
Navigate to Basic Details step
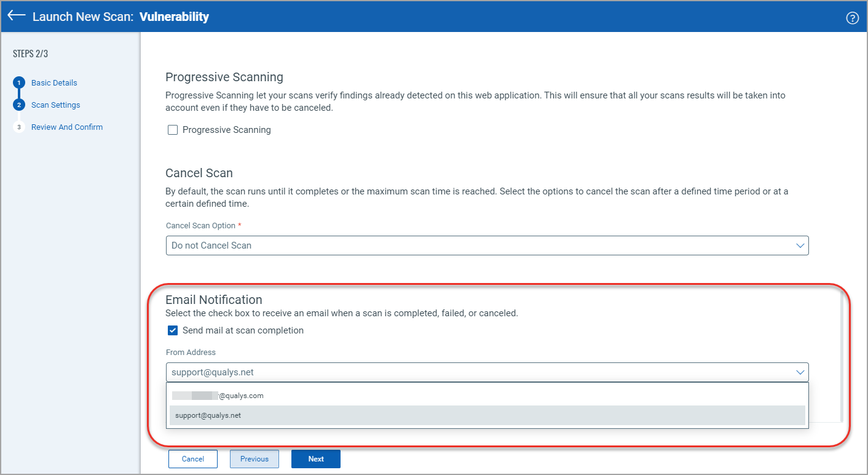coord(55,82)
